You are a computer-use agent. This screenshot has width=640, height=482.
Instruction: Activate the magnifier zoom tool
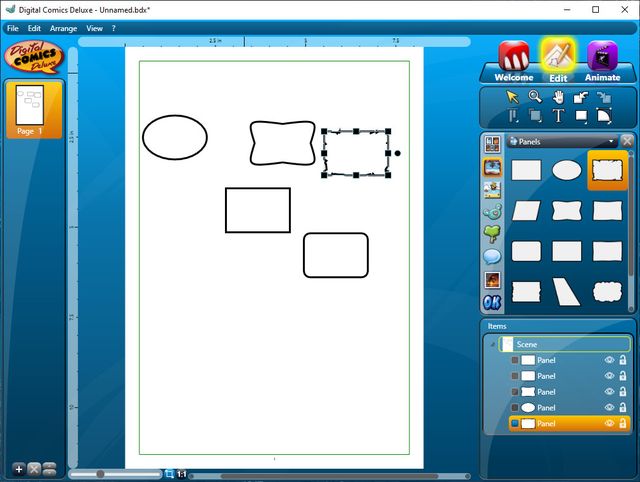[x=535, y=97]
